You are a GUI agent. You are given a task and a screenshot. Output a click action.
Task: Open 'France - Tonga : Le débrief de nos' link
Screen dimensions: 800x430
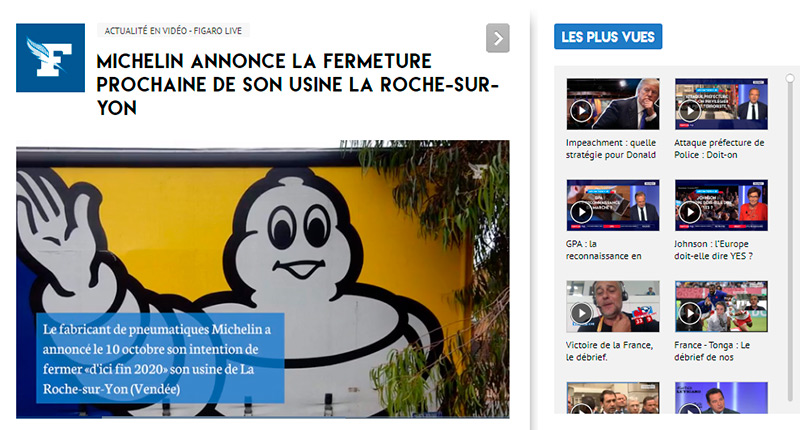pyautogui.click(x=712, y=351)
